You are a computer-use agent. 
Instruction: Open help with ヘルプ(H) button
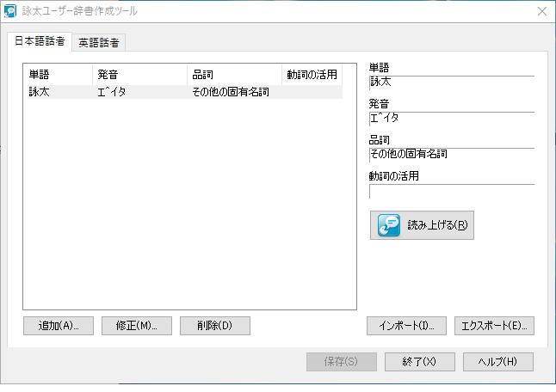tap(497, 362)
